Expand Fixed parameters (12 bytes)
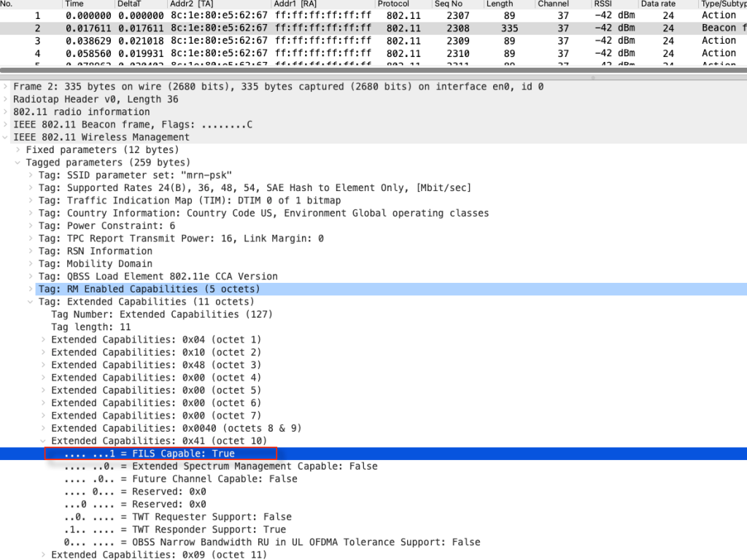The width and height of the screenshot is (747, 560). 18,149
